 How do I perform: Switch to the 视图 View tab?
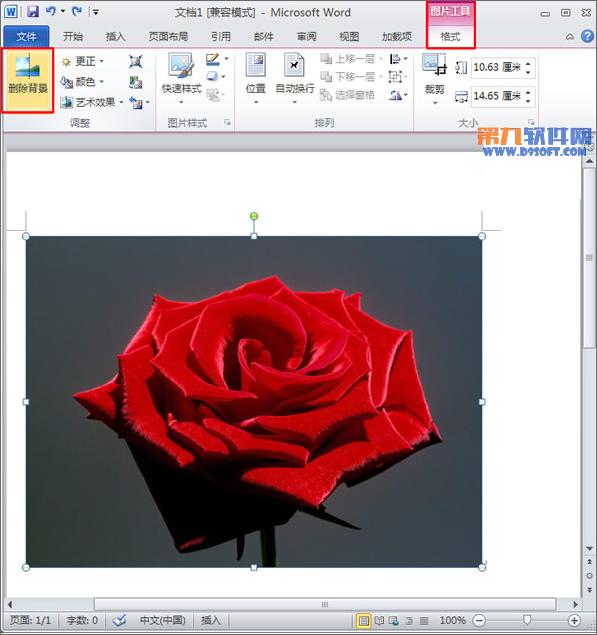coord(349,37)
